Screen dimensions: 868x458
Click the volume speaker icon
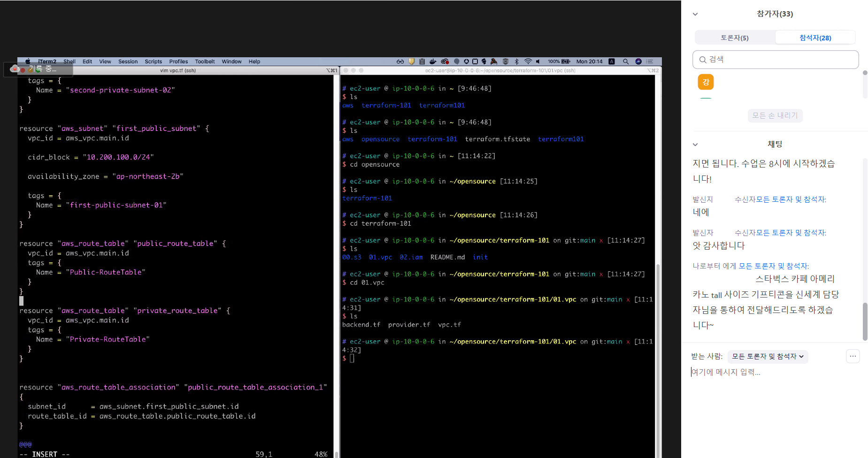(538, 61)
